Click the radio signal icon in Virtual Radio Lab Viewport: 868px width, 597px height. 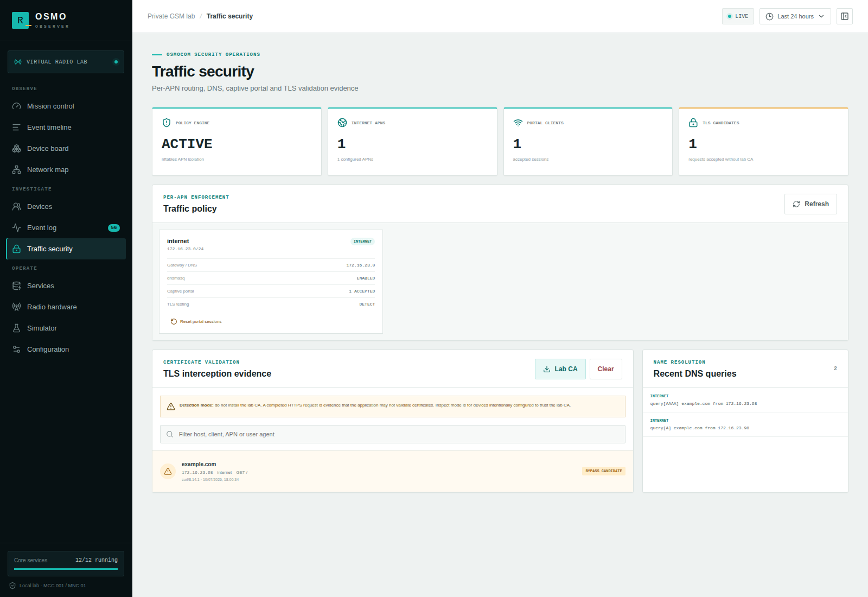click(x=18, y=62)
